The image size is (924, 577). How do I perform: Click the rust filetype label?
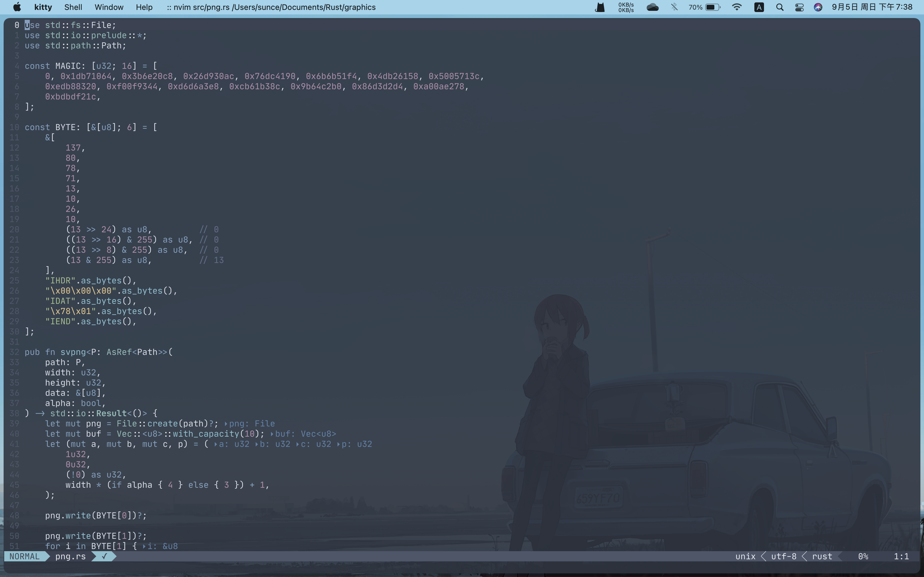(x=822, y=556)
